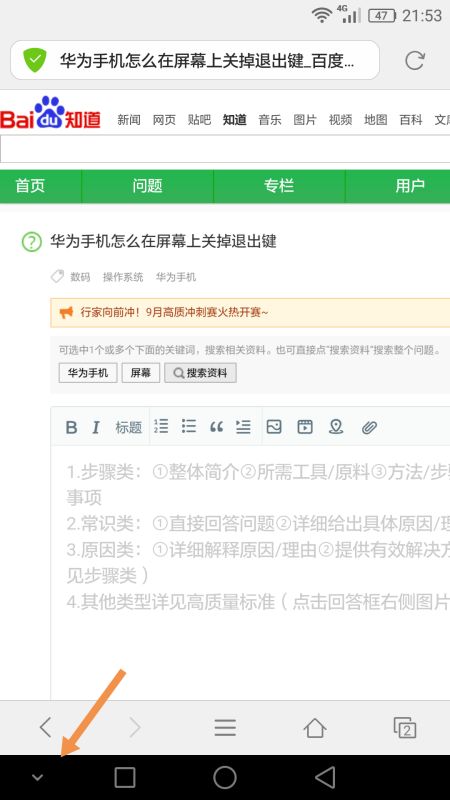Focus the answer text editor area

(251, 571)
